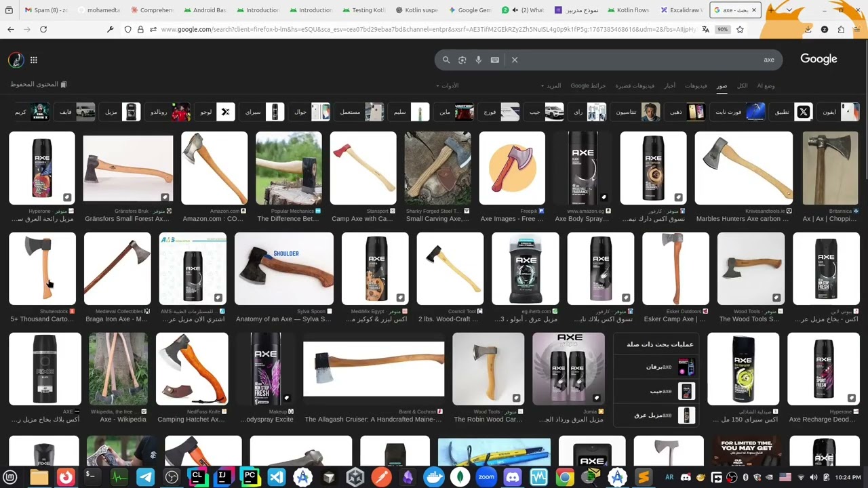Open the Gränsfors Small Forest Axe image

pyautogui.click(x=128, y=168)
